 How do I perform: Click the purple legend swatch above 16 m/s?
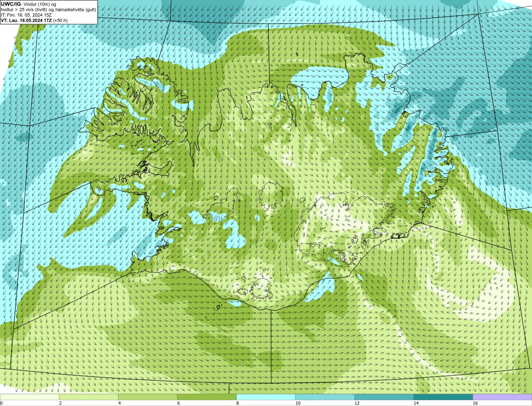tap(502, 397)
